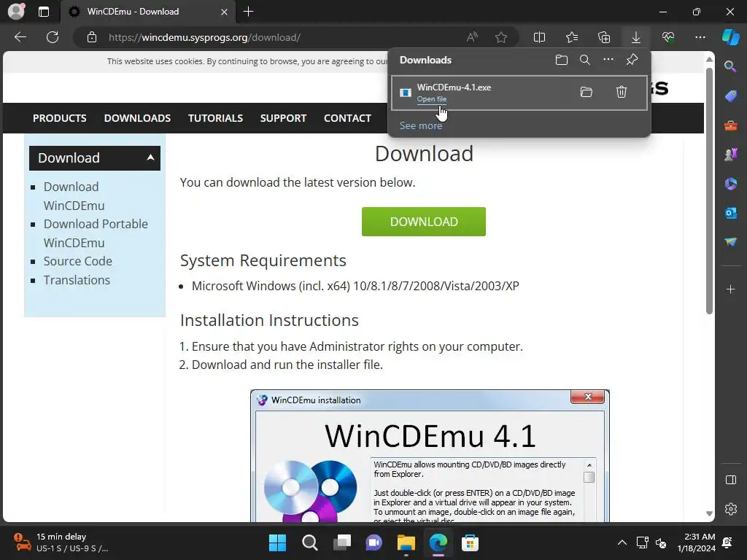Click the page vertical scrollbar thumb

(709, 190)
